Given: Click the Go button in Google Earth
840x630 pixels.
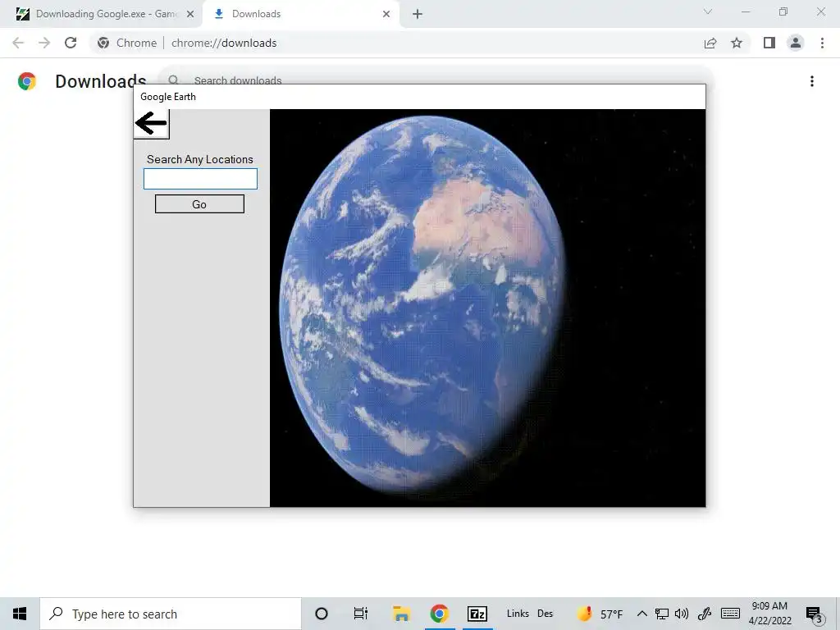Looking at the screenshot, I should 200,204.
